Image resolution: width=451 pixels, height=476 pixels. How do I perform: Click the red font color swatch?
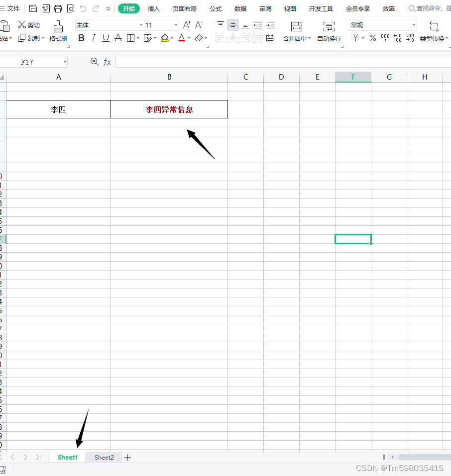182,38
